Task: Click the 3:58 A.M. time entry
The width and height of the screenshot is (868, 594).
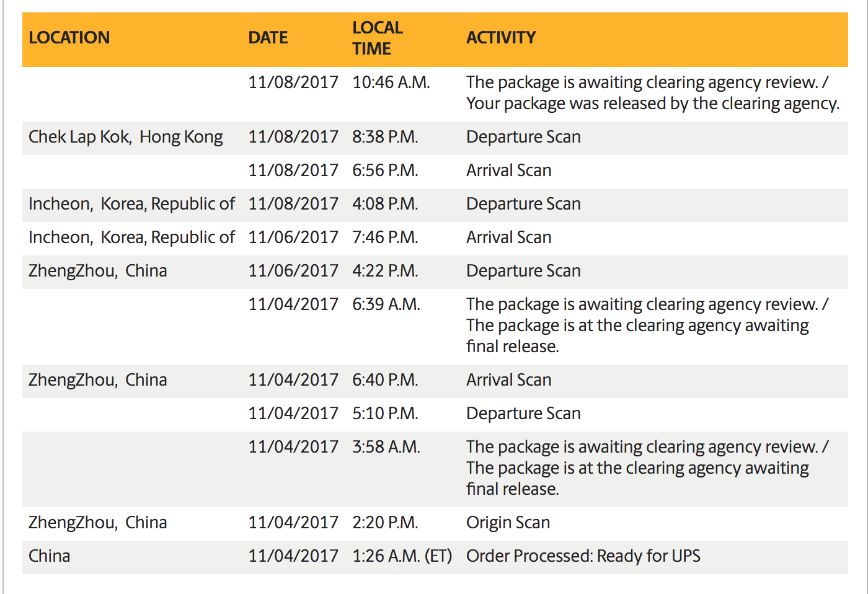Action: point(386,447)
